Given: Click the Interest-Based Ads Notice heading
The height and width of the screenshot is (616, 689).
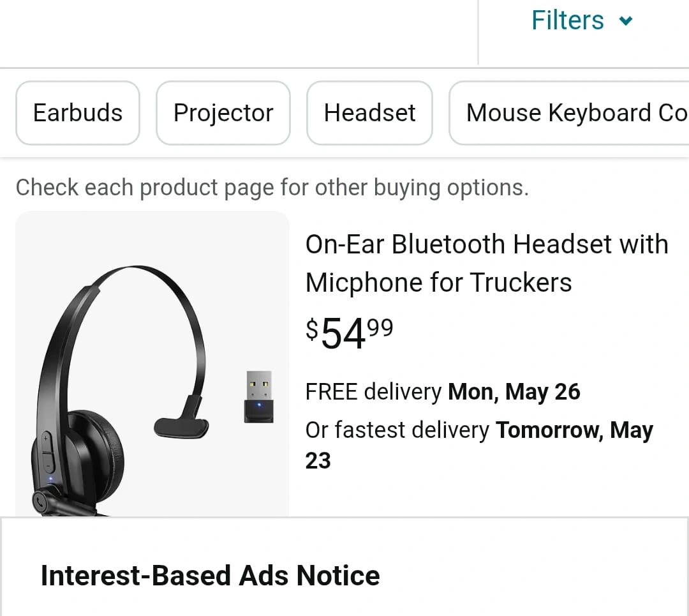Looking at the screenshot, I should 210,576.
